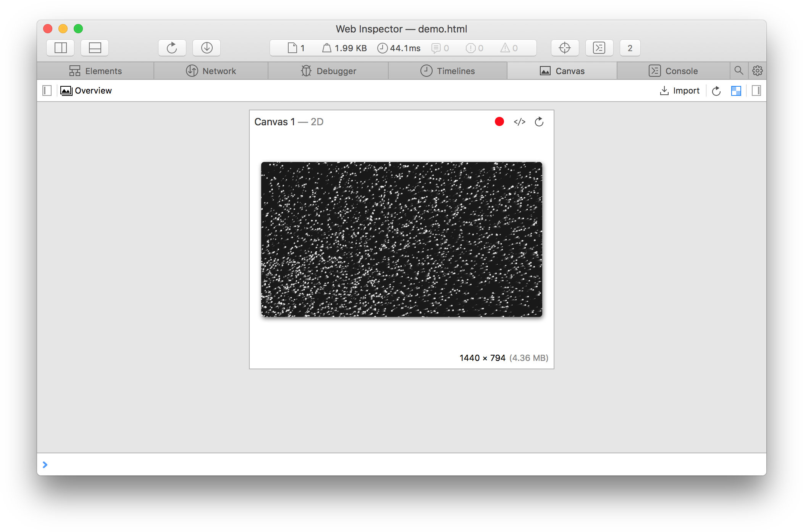Refresh all canvases with circular arrow icon
This screenshot has height=532, width=803.
(716, 91)
